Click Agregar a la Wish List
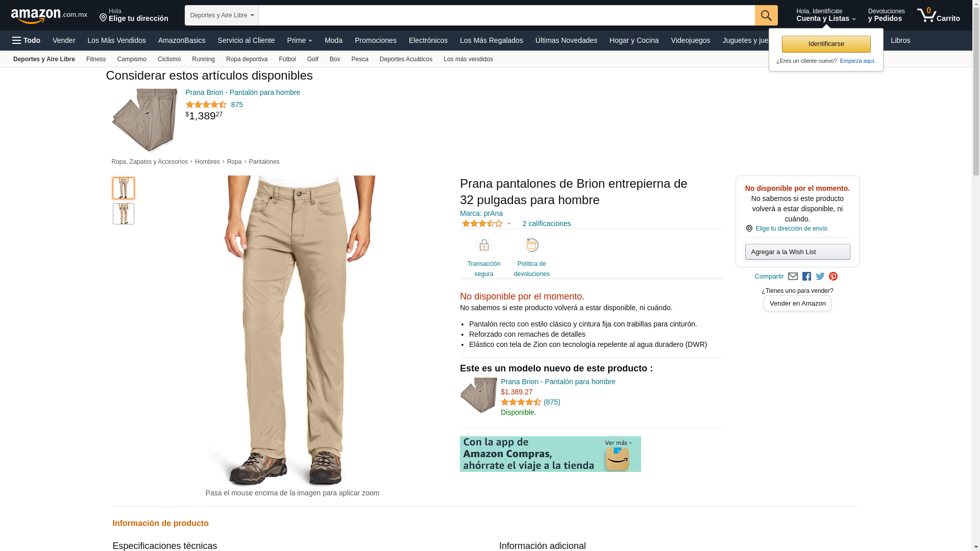This screenshot has height=551, width=980. click(797, 252)
